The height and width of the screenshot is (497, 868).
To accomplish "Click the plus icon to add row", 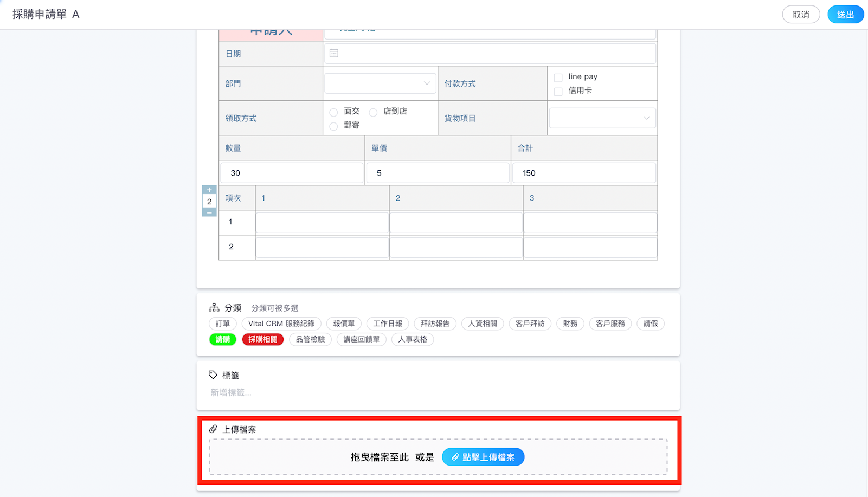I will [x=209, y=190].
